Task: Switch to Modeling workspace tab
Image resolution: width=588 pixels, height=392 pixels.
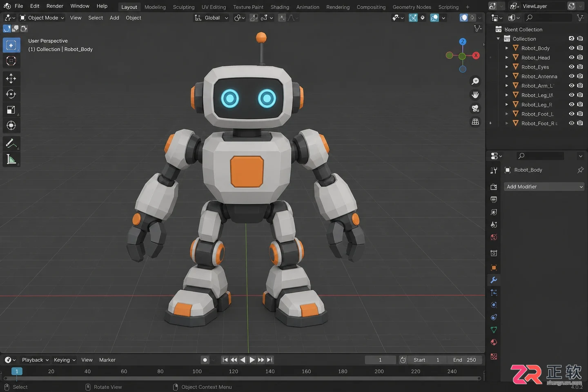Action: pyautogui.click(x=155, y=7)
